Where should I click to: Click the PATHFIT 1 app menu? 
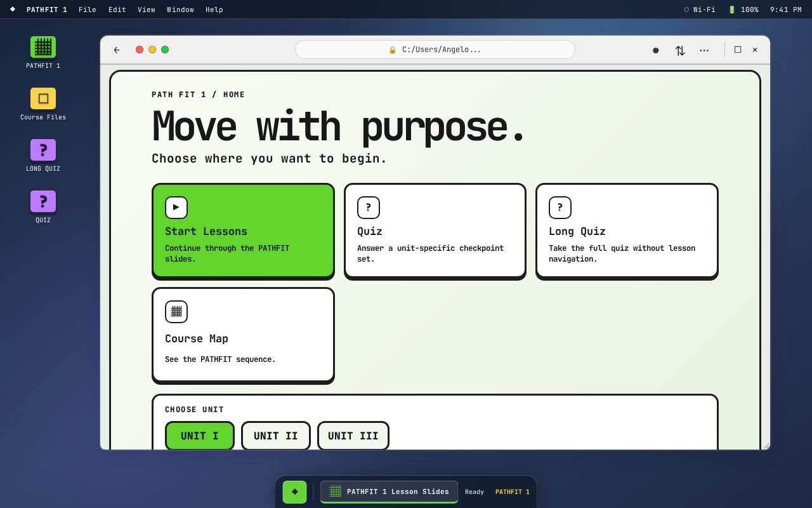pos(47,10)
